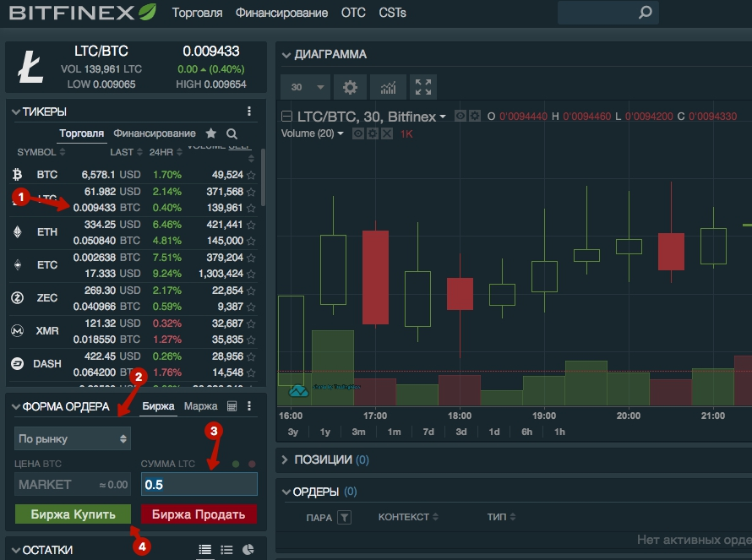Search tickers with magnifier icon
The width and height of the screenshot is (752, 560).
(x=232, y=133)
